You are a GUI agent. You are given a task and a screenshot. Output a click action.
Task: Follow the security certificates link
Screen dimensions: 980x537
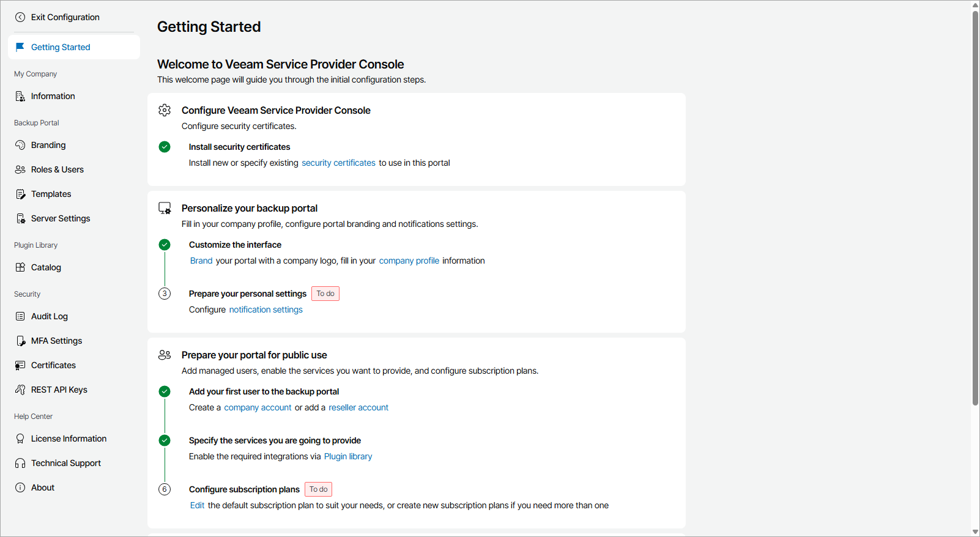coord(338,163)
